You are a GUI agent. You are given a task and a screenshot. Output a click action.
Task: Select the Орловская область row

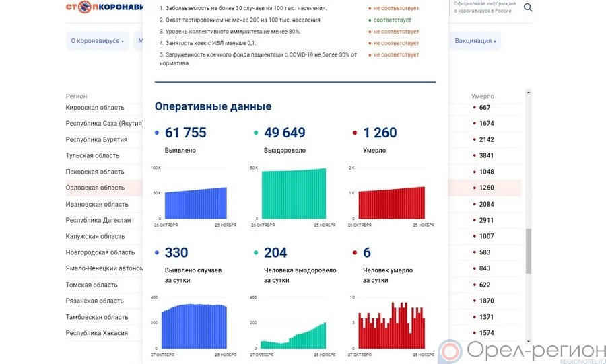click(x=96, y=188)
